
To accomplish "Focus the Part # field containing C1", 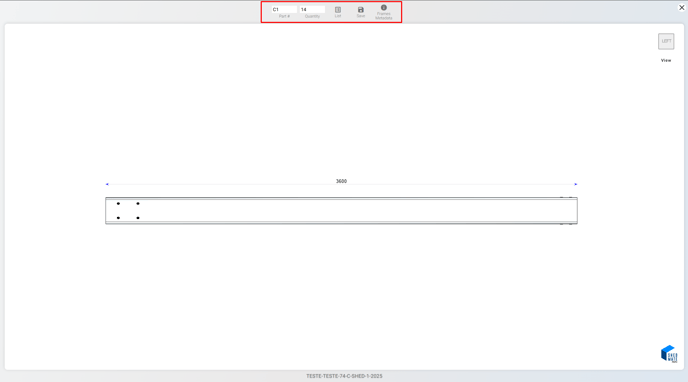I will coord(284,9).
